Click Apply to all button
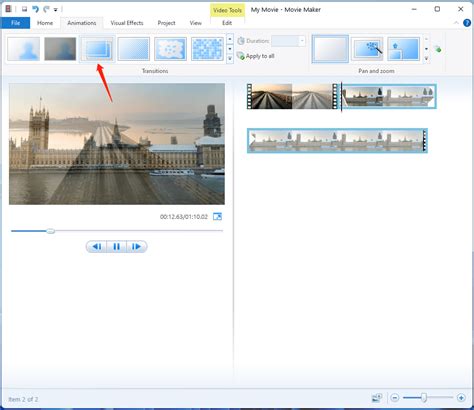The image size is (474, 410). tap(256, 56)
